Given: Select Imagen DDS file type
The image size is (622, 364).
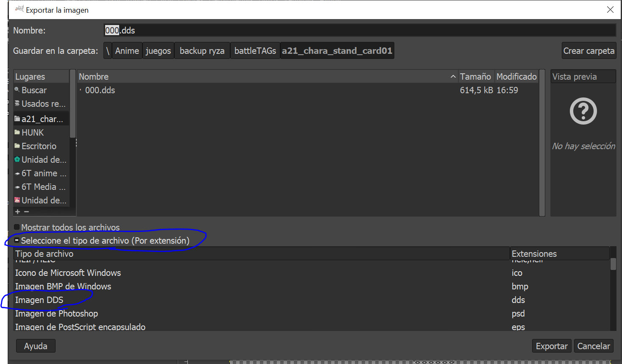Looking at the screenshot, I should point(39,300).
